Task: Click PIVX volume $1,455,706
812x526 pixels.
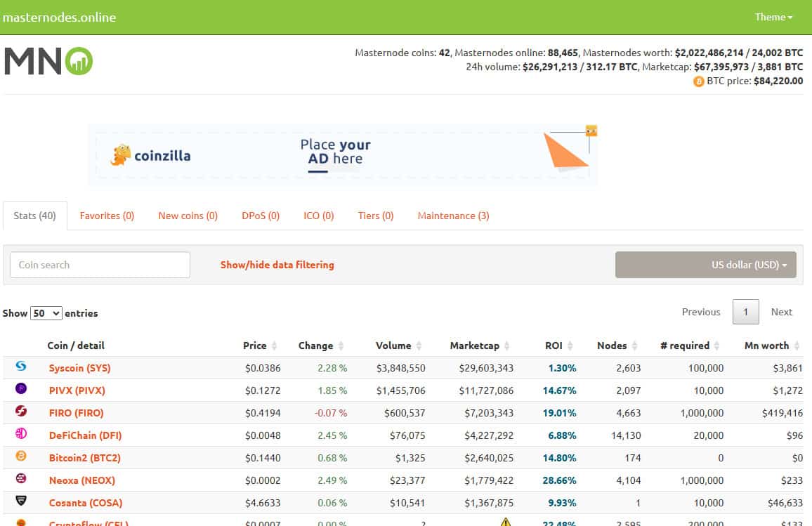Action: 401,390
